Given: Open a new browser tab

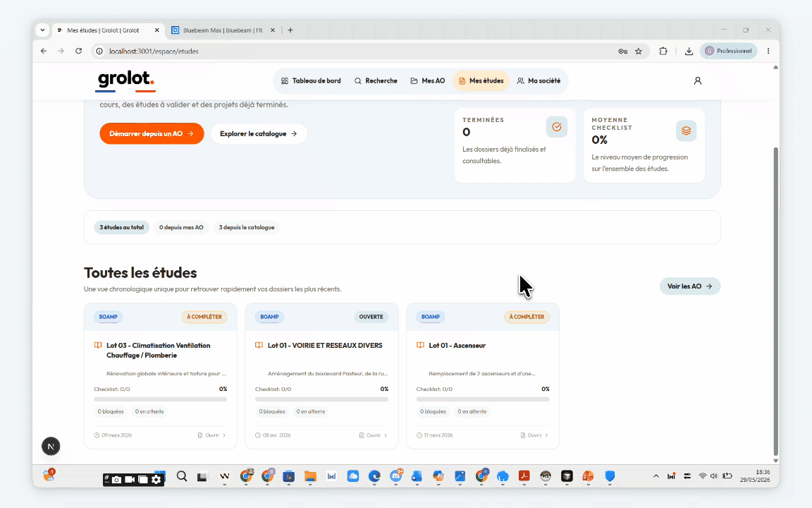Looking at the screenshot, I should point(290,30).
